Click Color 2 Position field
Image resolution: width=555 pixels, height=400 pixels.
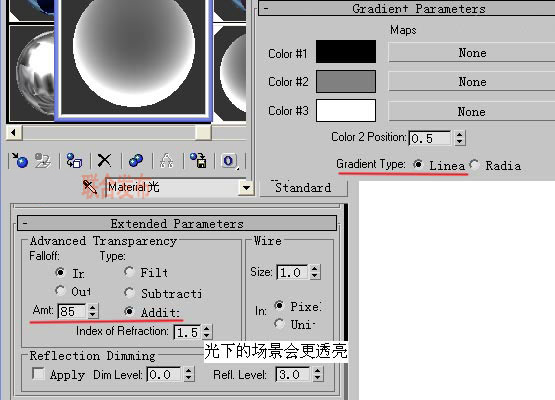pyautogui.click(x=430, y=138)
